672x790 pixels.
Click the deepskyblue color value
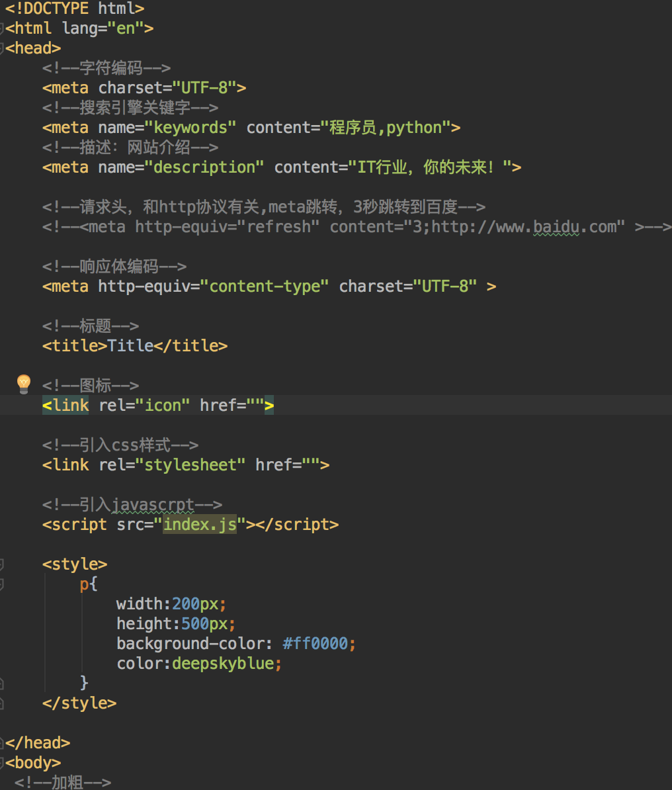point(223,664)
